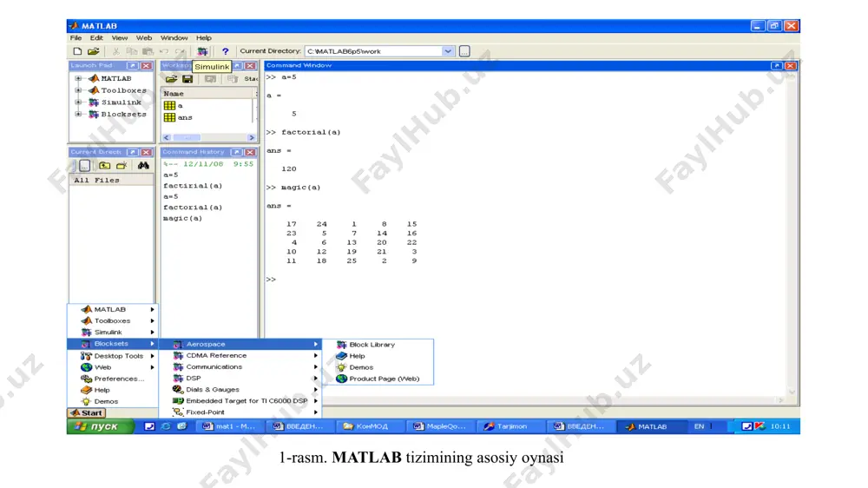Image resolution: width=868 pixels, height=488 pixels.
Task: Open the View menu
Action: (120, 38)
